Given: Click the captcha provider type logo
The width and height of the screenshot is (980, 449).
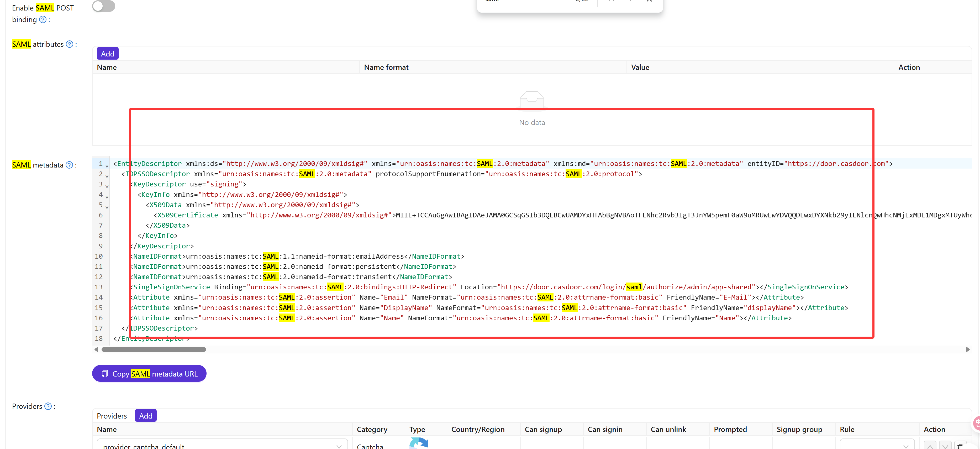Looking at the screenshot, I should 419,443.
